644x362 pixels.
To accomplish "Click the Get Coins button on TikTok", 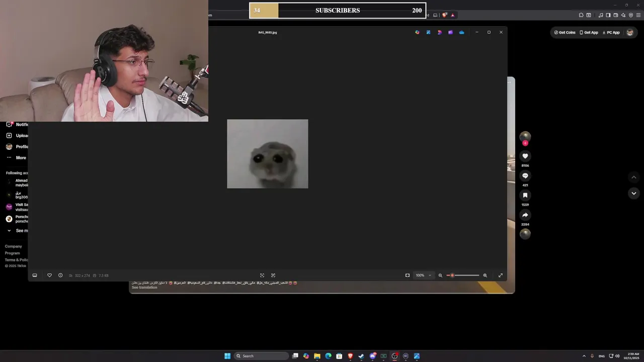I will click(x=565, y=32).
